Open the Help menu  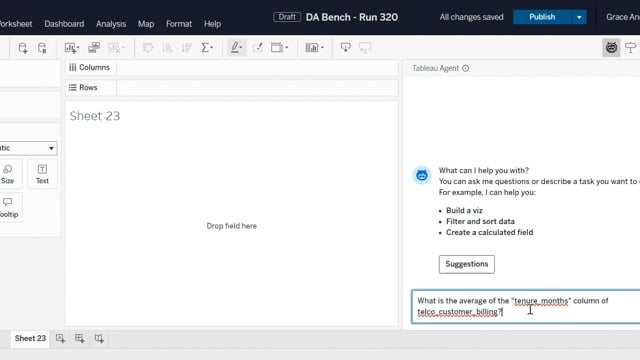tap(212, 24)
